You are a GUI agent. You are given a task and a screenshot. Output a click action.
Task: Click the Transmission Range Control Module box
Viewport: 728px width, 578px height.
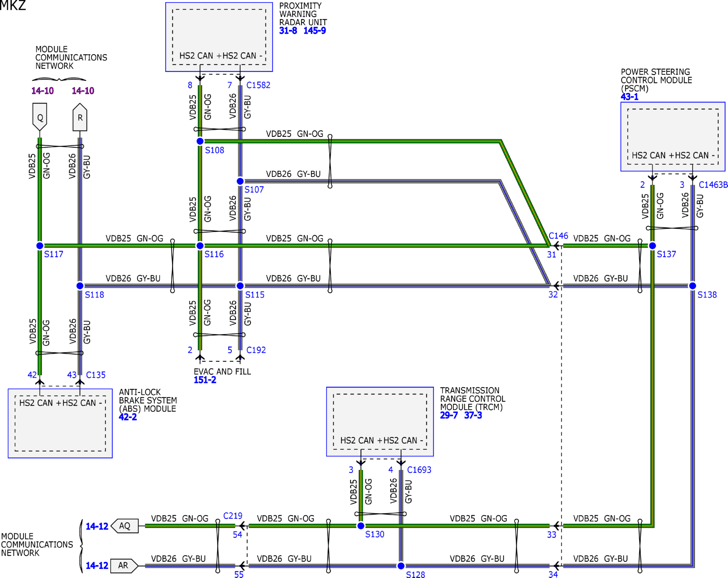(x=380, y=421)
